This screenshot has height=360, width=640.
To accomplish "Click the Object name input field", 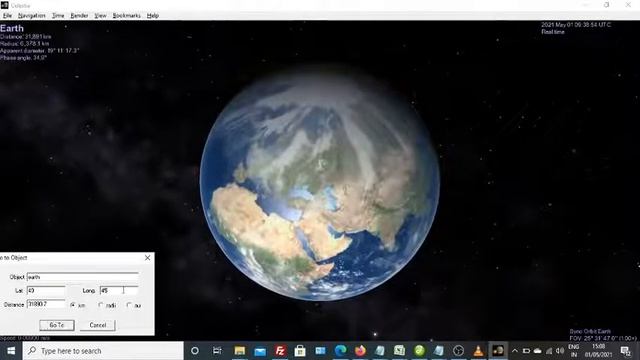I will pyautogui.click(x=82, y=277).
